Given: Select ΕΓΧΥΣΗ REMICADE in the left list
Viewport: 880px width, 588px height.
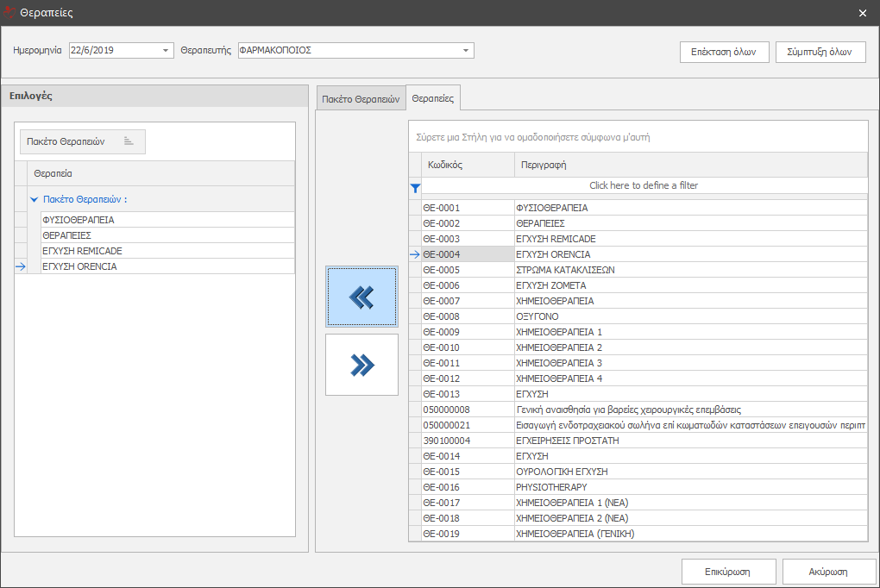Looking at the screenshot, I should [82, 251].
